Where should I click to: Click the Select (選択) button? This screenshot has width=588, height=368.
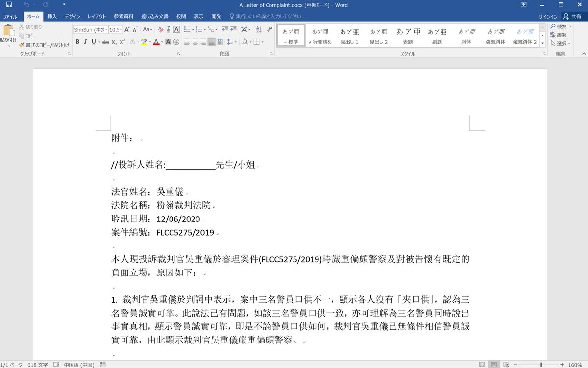561,43
